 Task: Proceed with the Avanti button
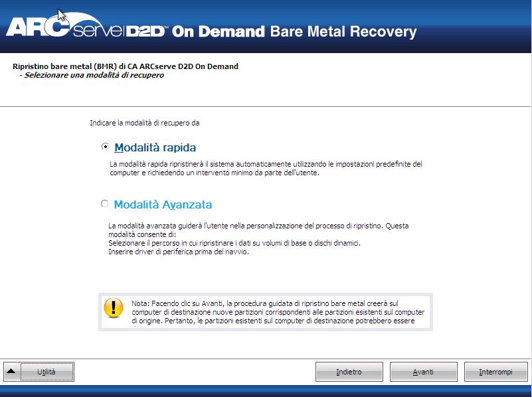pos(424,372)
